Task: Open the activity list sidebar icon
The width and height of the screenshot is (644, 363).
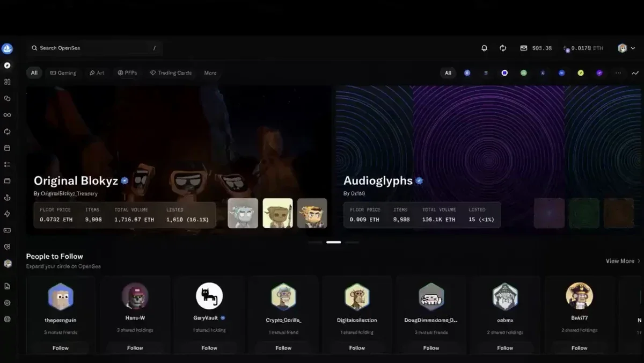Action: tap(7, 164)
